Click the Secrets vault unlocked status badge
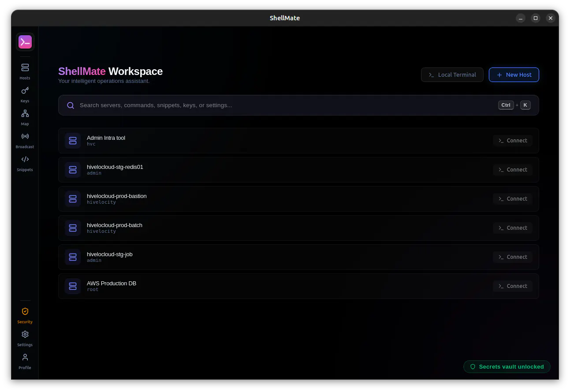 coord(507,367)
